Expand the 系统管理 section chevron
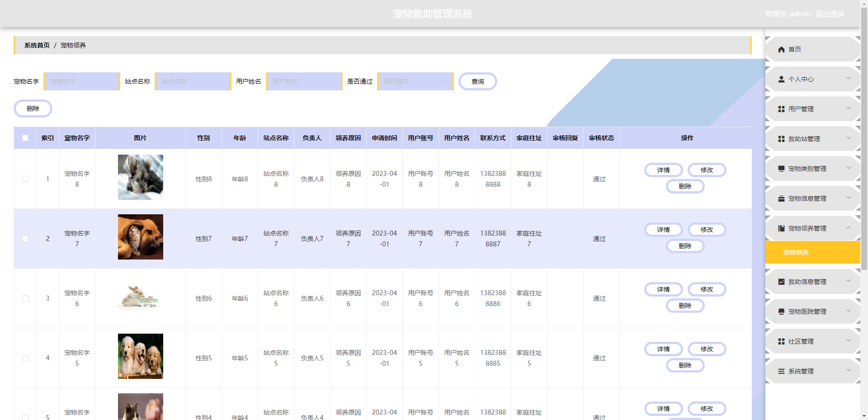The width and height of the screenshot is (868, 420). (x=848, y=371)
